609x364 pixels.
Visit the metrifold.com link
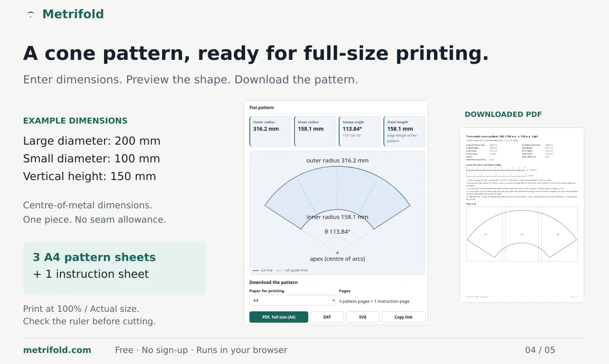coord(57,350)
